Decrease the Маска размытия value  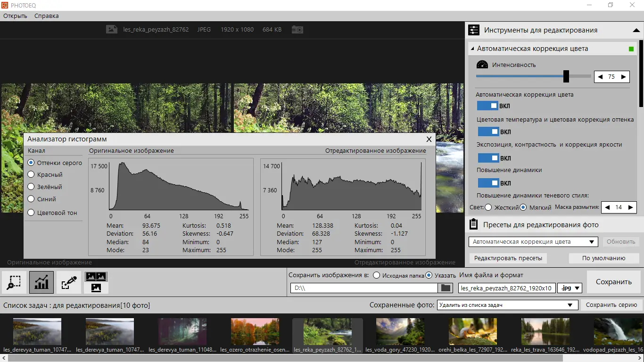click(x=607, y=207)
